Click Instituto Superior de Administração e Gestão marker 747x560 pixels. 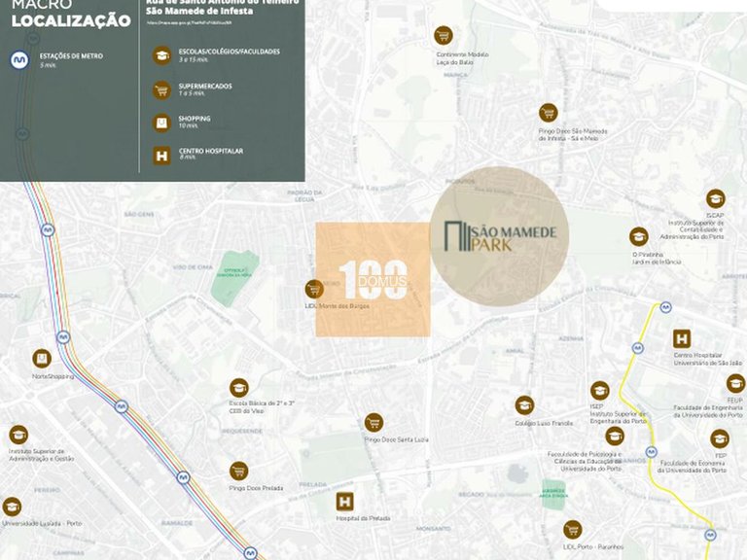(18, 435)
